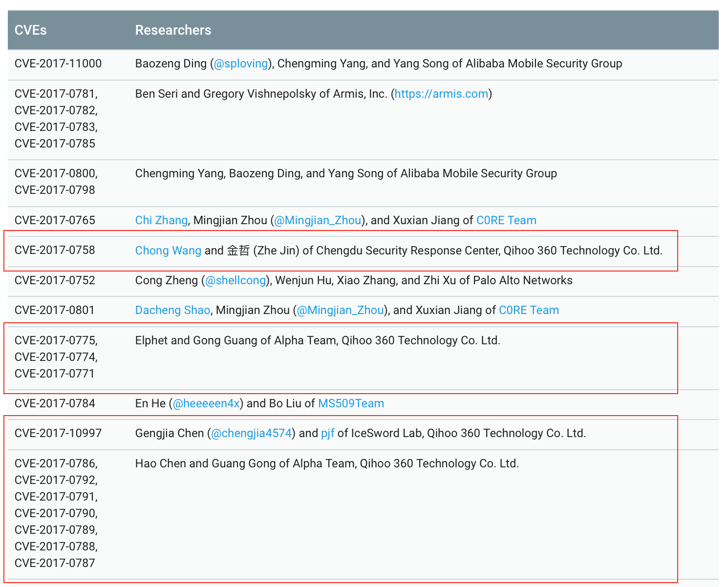Open @Mingjian_Zhou link in CVE-2017-0801 row
The width and height of the screenshot is (728, 587).
(340, 310)
